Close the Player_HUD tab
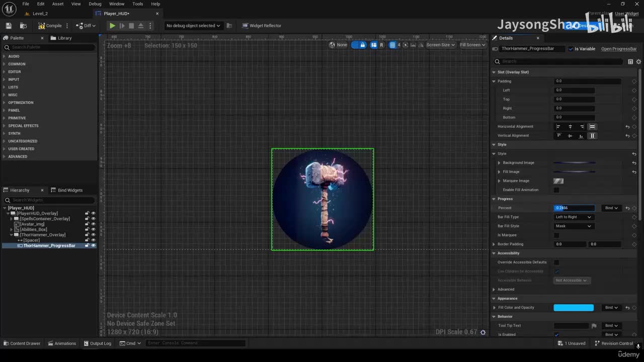 tap(157, 14)
